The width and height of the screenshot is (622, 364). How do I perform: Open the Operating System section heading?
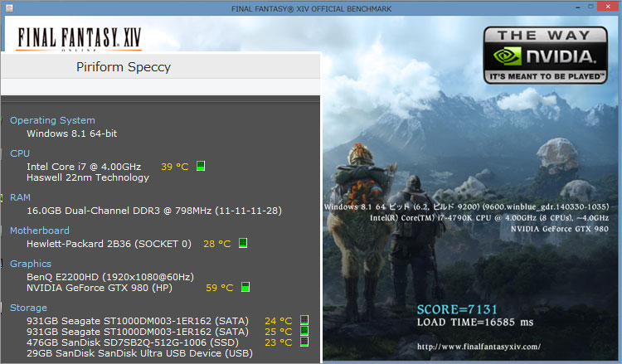[x=52, y=120]
